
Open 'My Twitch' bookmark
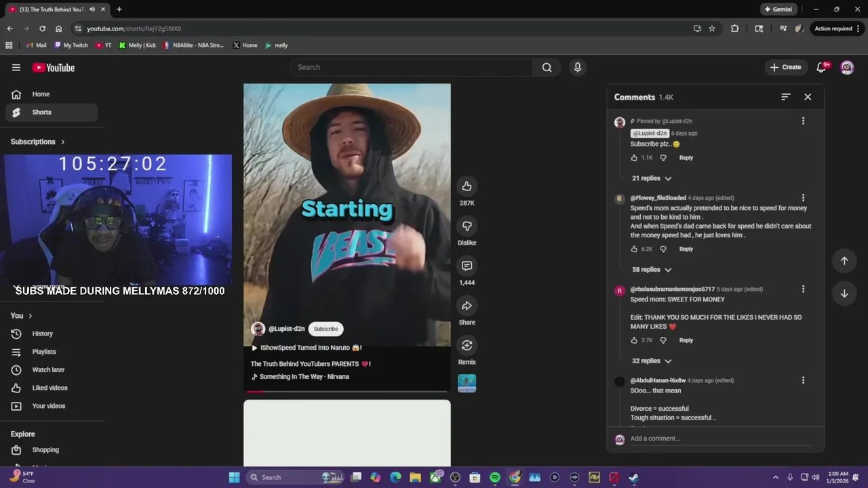point(71,45)
